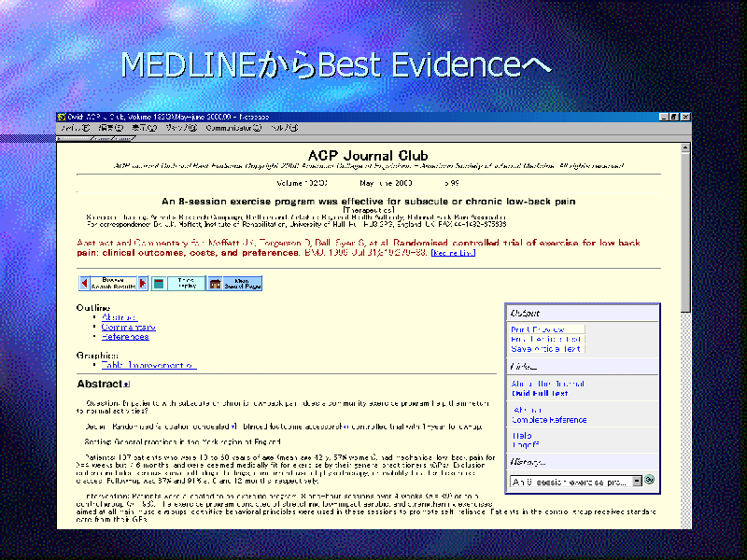The width and height of the screenshot is (747, 560).
Task: Open the Ovid Full Text link
Action: tap(541, 393)
